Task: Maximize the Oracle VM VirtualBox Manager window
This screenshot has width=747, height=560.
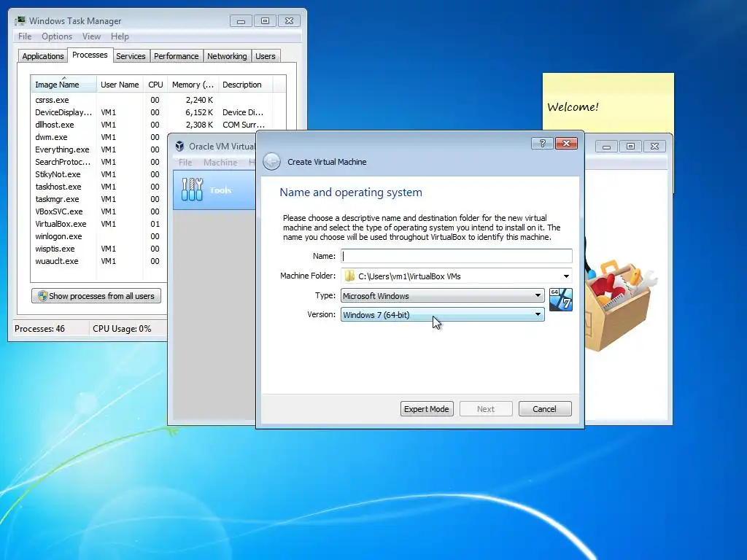Action: pos(631,147)
